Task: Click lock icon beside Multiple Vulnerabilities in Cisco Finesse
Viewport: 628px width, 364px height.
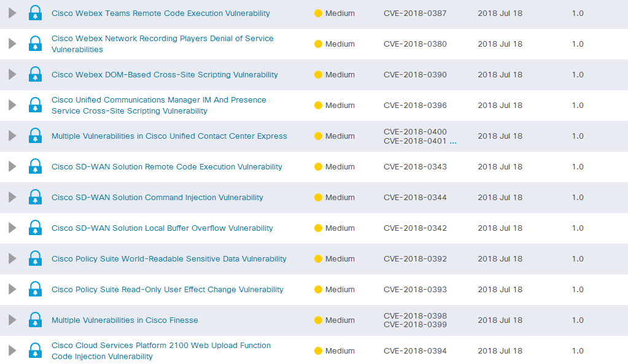Action: coord(36,320)
